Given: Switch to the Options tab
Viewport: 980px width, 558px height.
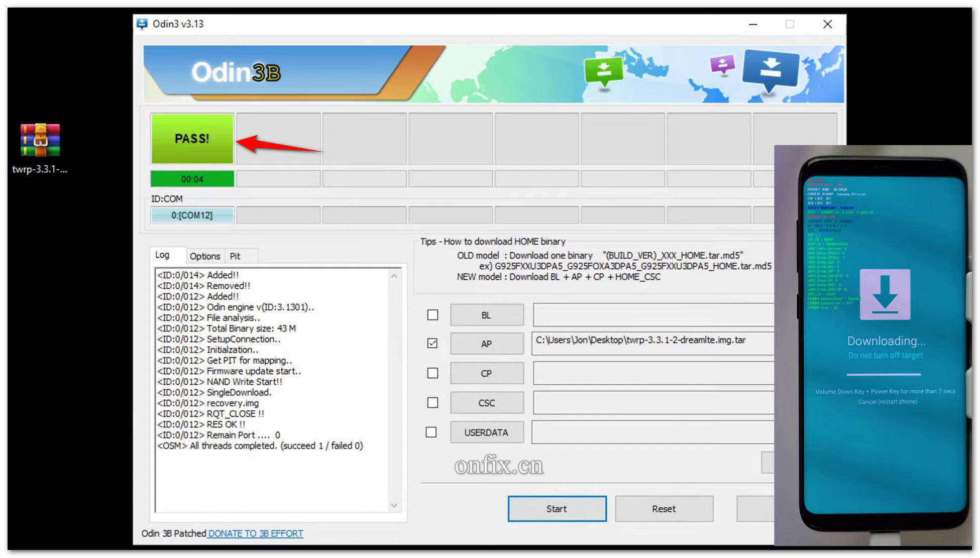Looking at the screenshot, I should click(205, 256).
